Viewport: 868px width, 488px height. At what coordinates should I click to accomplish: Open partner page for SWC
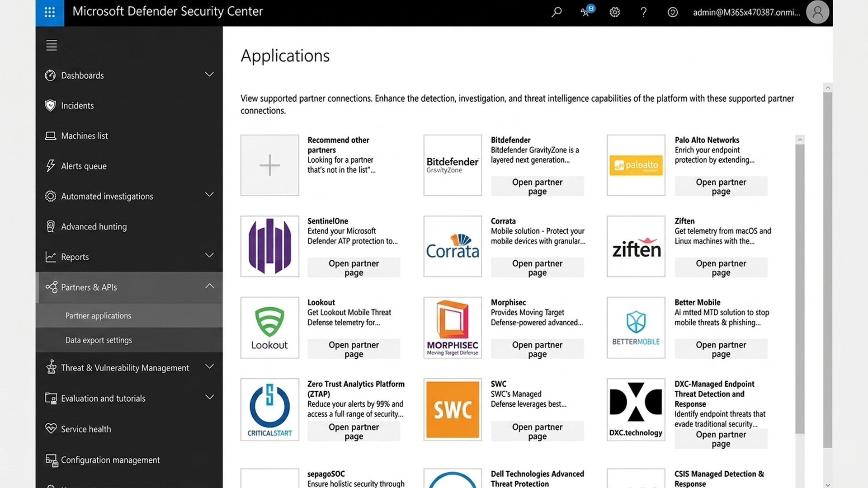(537, 431)
